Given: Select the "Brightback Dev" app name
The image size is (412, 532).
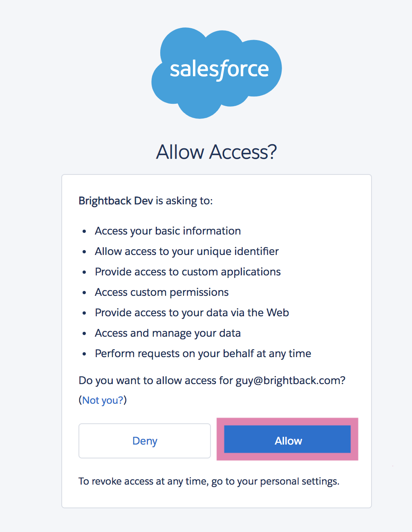Looking at the screenshot, I should [x=116, y=201].
